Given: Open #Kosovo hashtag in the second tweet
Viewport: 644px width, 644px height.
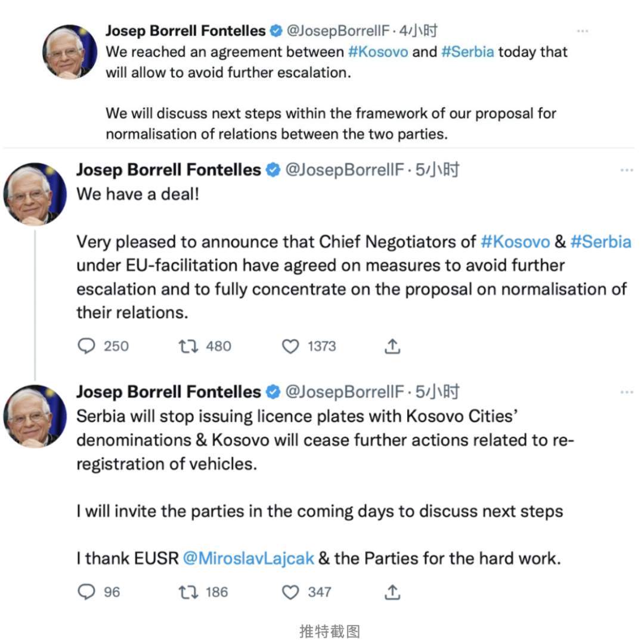Looking at the screenshot, I should tap(515, 241).
